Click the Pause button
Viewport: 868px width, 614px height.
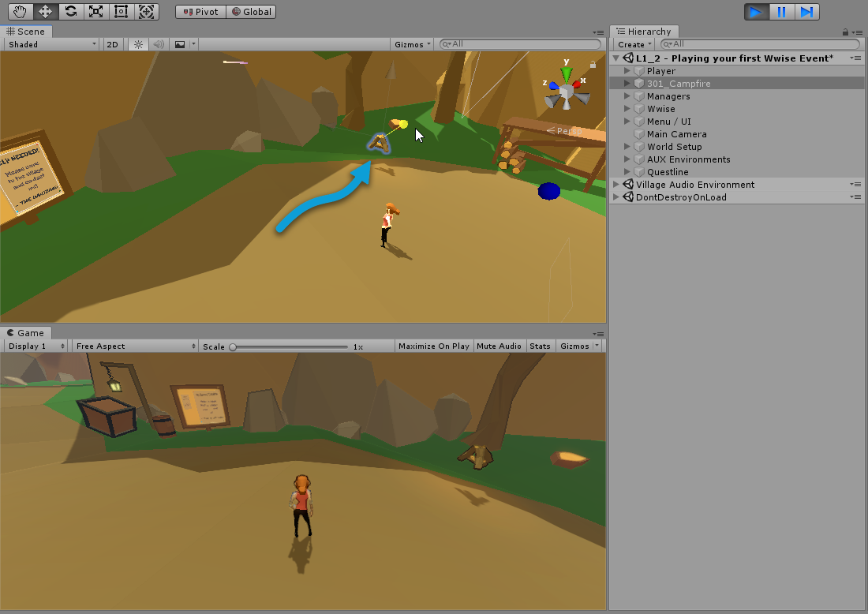(x=781, y=12)
